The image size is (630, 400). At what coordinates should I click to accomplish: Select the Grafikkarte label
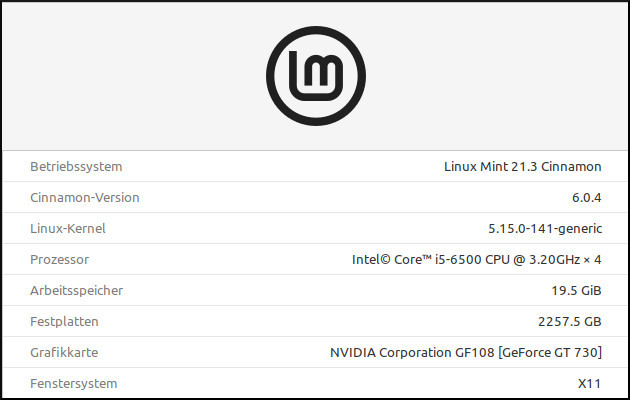pyautogui.click(x=65, y=353)
